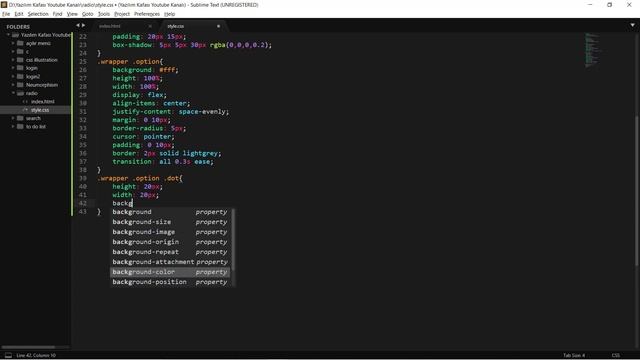Open the Tools menu
This screenshot has width=640, height=360.
coord(104,14)
